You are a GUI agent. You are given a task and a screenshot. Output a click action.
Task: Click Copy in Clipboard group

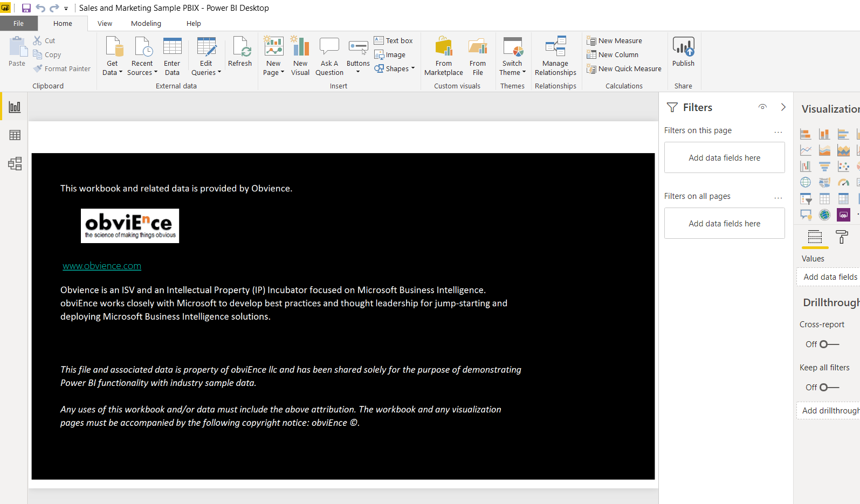(47, 54)
